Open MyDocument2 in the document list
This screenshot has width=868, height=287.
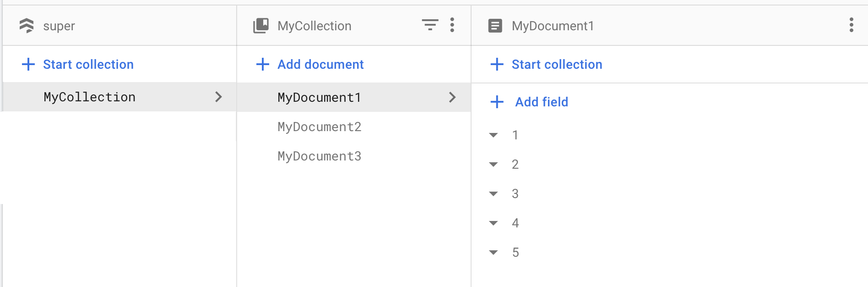point(320,127)
